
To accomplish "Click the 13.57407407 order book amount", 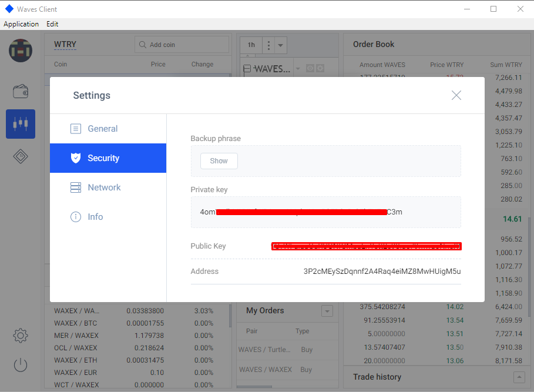I will [385, 347].
